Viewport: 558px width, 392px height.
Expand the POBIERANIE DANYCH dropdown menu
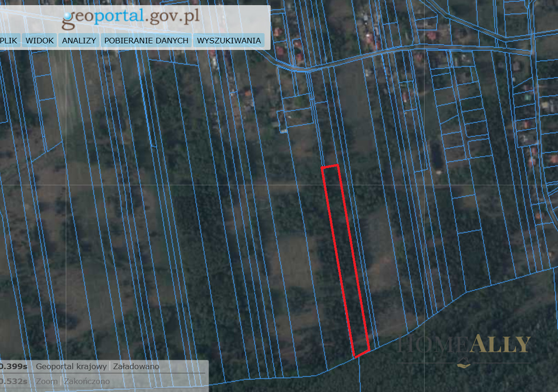[146, 41]
